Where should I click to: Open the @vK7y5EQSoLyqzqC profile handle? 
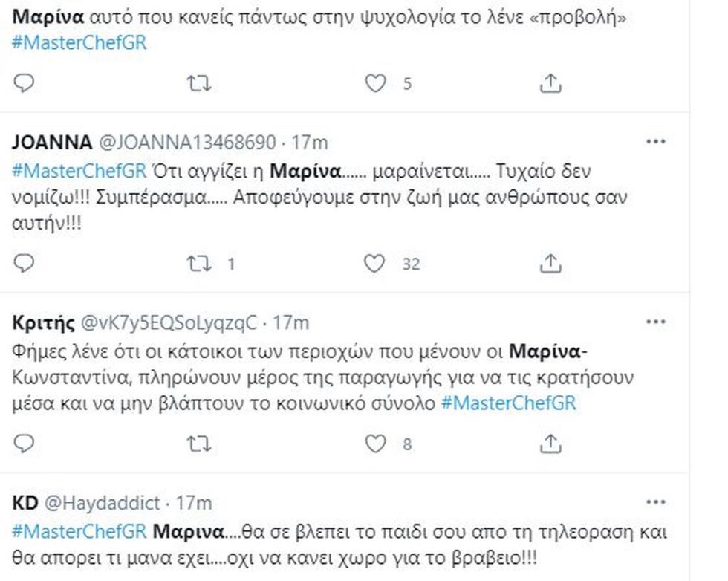point(169,322)
